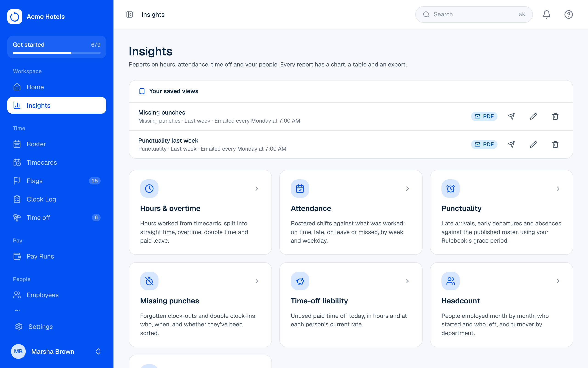This screenshot has height=368, width=588.
Task: Open Time-off liability report via chevron
Action: point(407,281)
